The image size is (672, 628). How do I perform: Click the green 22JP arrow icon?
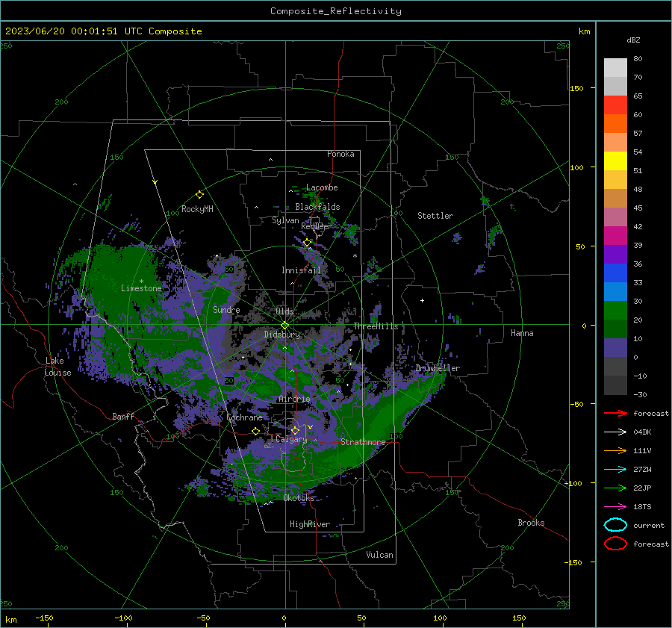615,488
